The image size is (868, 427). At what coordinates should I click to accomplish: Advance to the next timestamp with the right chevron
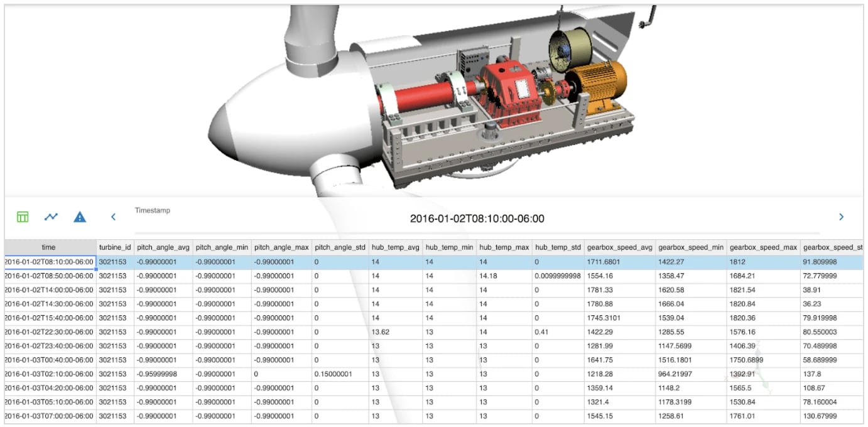(841, 216)
